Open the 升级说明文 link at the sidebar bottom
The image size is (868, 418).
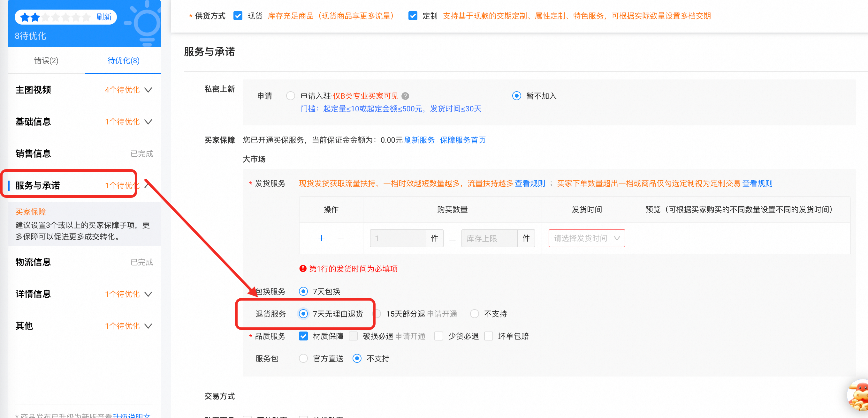tap(131, 415)
